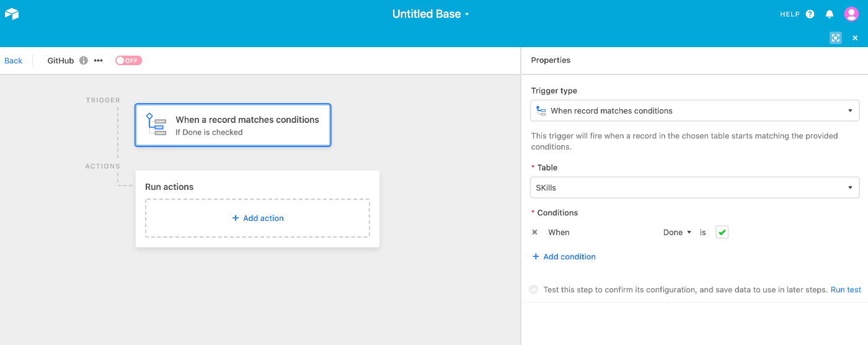Click Add action in Run actions
This screenshot has width=868, height=345.
point(257,218)
